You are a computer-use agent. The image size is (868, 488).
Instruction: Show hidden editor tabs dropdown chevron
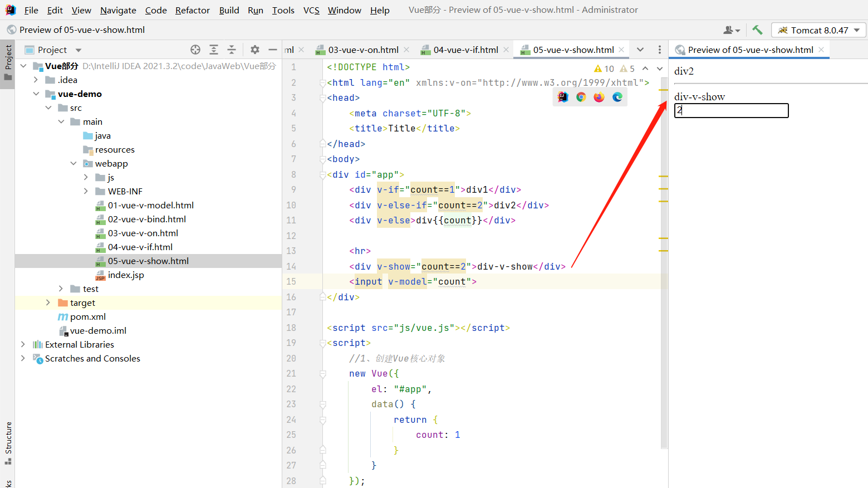tap(640, 50)
